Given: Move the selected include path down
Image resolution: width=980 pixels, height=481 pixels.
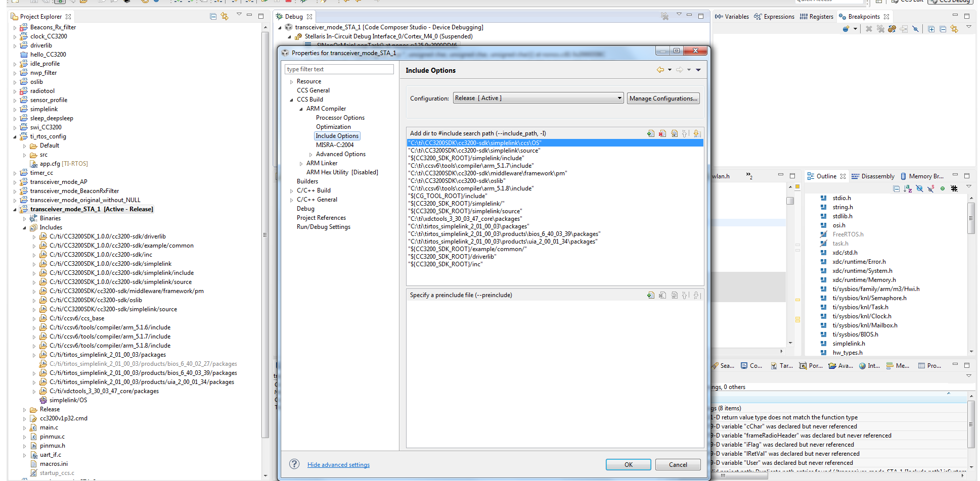Looking at the screenshot, I should 697,133.
